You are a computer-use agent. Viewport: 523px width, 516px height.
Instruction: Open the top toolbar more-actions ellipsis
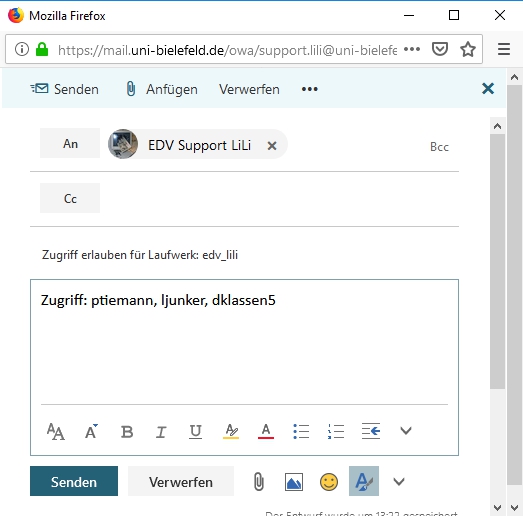[310, 89]
